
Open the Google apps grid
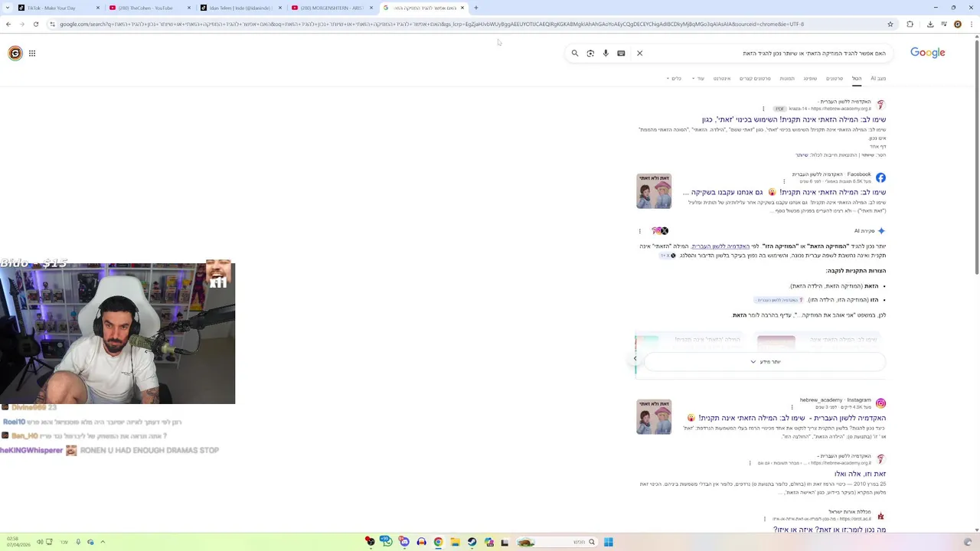pos(32,54)
